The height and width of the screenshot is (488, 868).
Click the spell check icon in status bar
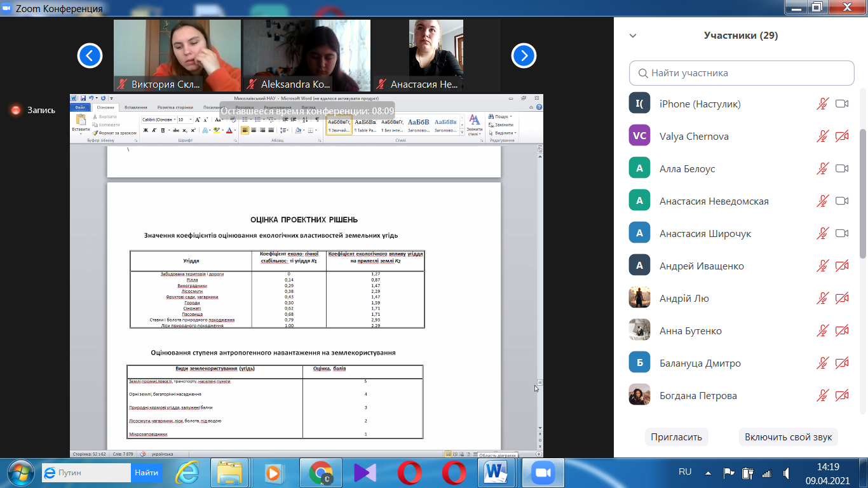pyautogui.click(x=143, y=454)
